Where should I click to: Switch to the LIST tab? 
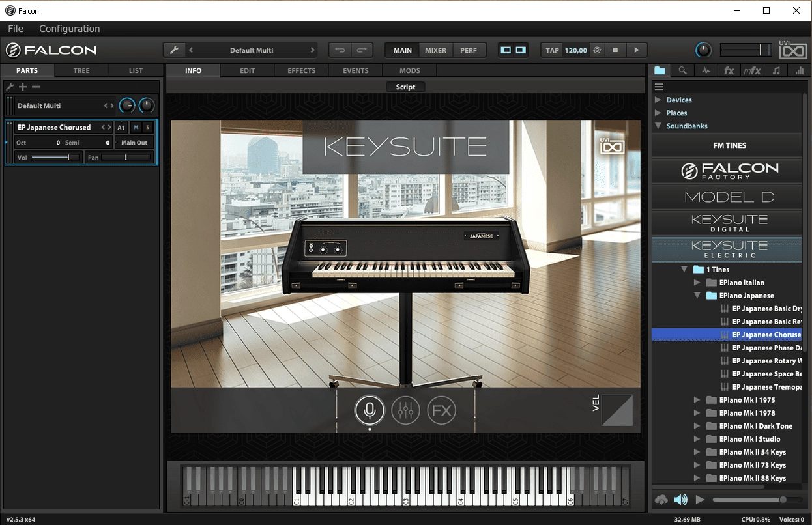click(x=136, y=70)
